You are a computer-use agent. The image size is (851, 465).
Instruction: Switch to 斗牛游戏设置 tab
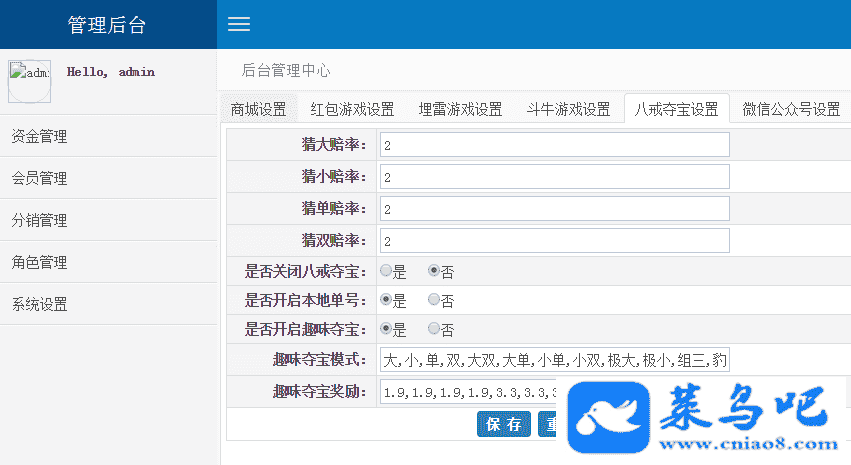(568, 109)
